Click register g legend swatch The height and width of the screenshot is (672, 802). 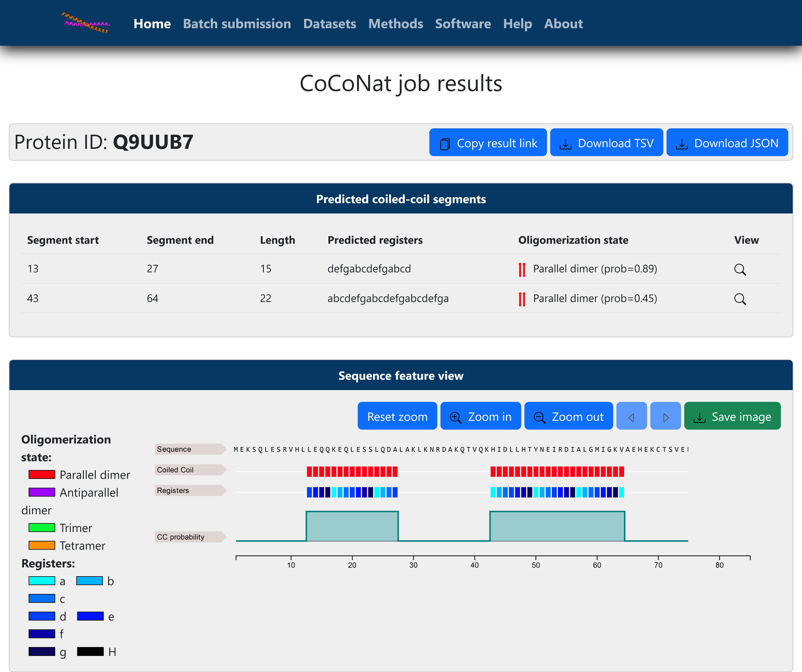[42, 651]
